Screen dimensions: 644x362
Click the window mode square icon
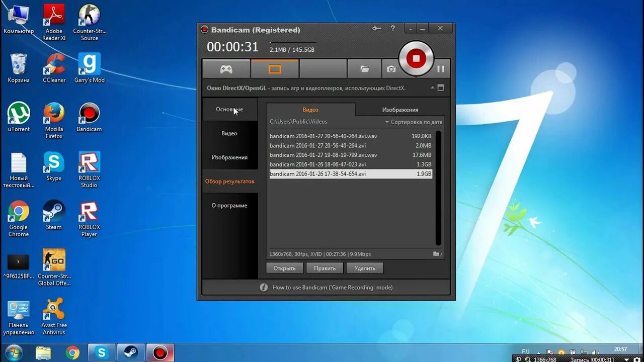(x=441, y=87)
